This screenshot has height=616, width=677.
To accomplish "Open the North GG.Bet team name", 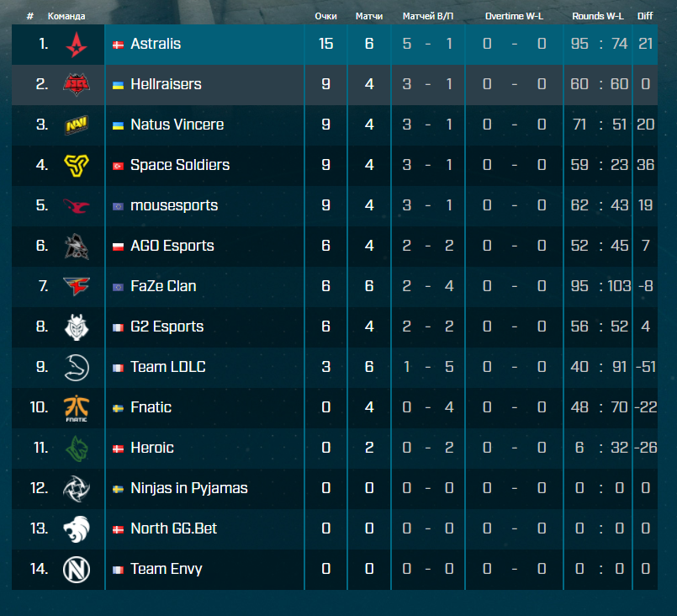I will click(x=173, y=528).
